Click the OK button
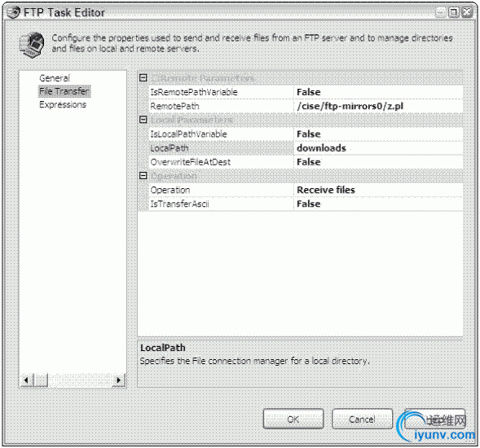The image size is (480, 448). pos(293,419)
